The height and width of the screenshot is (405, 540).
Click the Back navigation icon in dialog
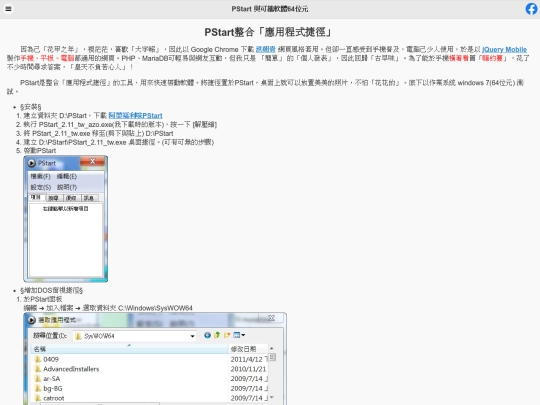click(x=207, y=335)
